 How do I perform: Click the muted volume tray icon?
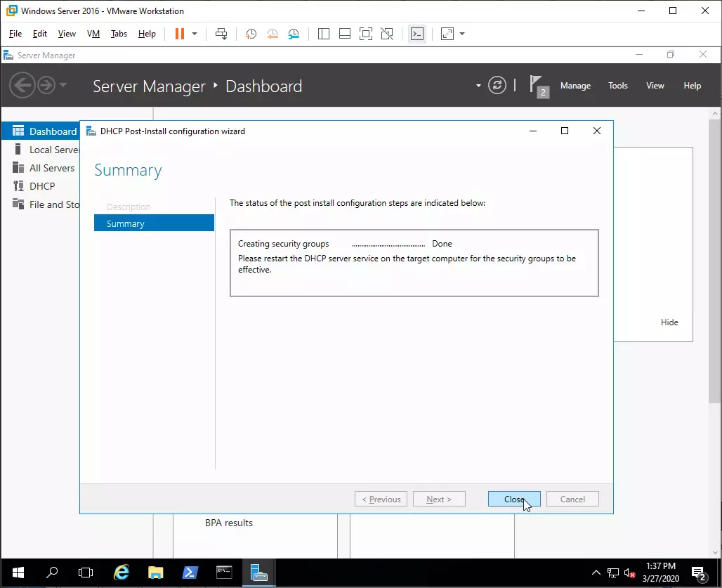point(629,573)
